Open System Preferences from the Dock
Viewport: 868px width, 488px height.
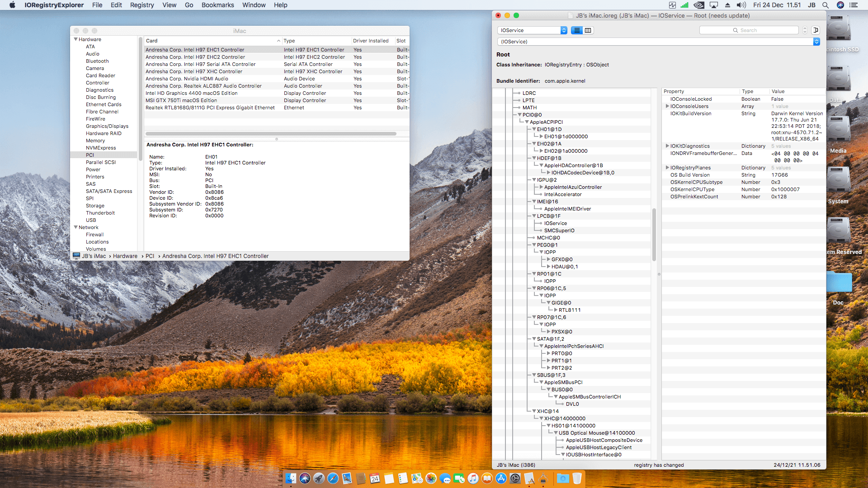(x=515, y=479)
